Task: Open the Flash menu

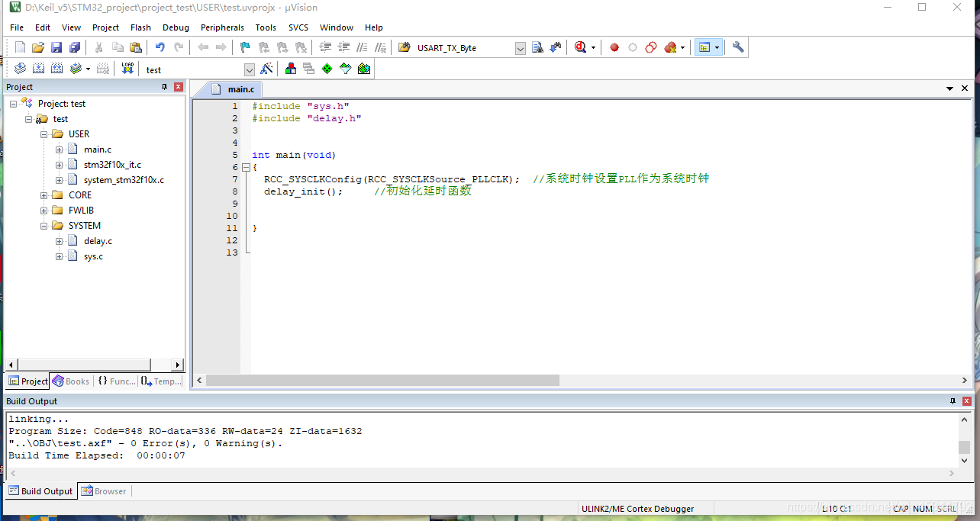Action: click(140, 27)
